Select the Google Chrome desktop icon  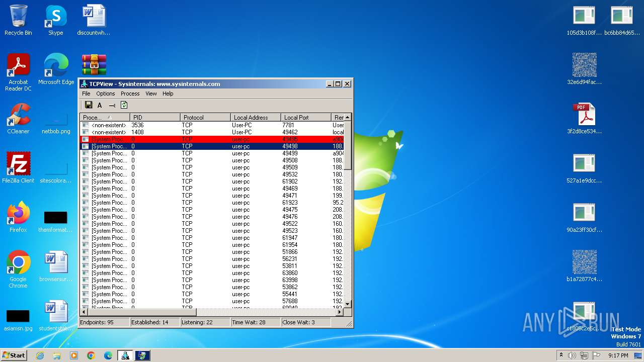pyautogui.click(x=18, y=269)
